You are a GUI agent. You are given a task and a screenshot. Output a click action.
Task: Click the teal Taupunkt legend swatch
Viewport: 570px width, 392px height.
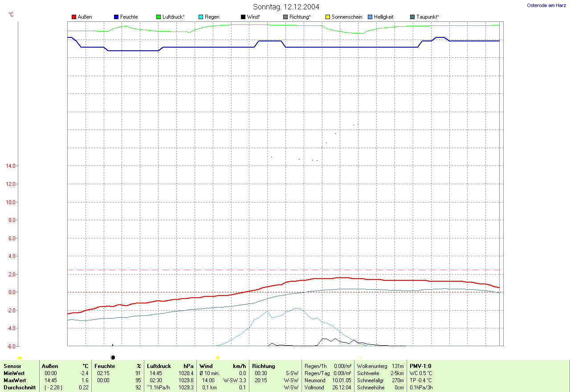412,17
